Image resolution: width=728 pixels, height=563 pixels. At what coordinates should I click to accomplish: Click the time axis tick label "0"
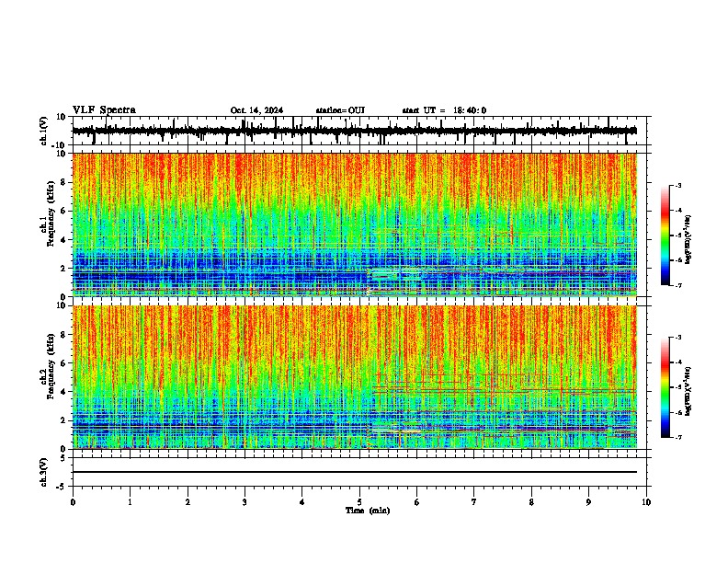[x=73, y=502]
